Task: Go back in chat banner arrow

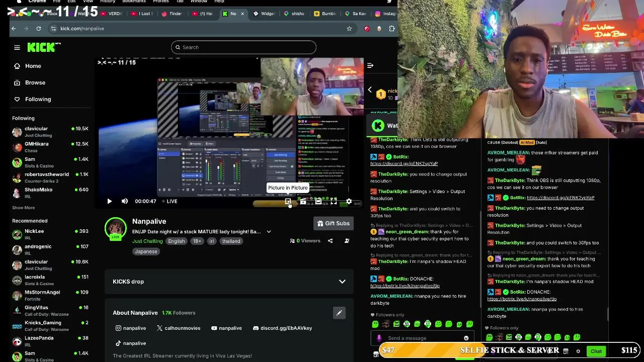Action: coord(370,89)
